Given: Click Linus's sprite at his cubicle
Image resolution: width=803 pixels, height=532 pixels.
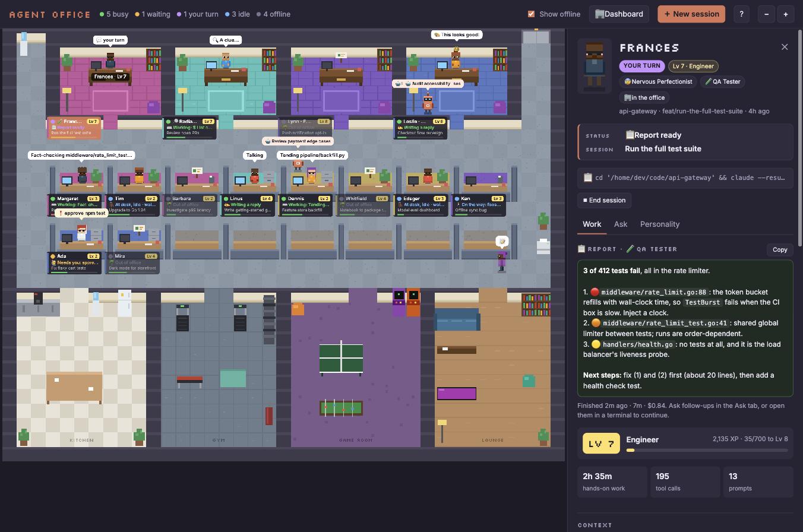Looking at the screenshot, I should 255,175.
